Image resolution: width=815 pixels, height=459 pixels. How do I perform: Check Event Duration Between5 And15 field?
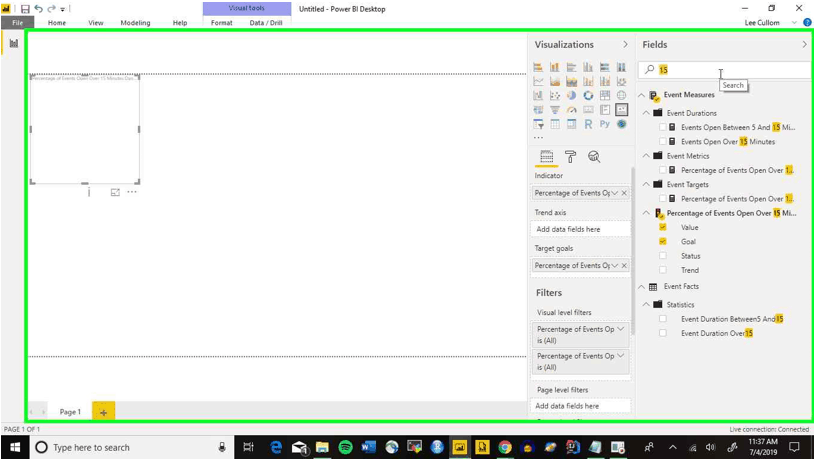[x=663, y=319]
